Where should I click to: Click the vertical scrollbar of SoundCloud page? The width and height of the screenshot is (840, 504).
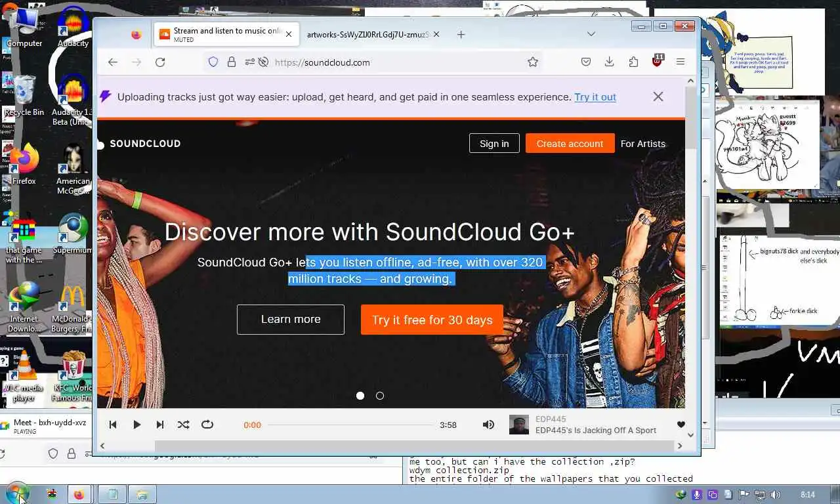point(690,118)
